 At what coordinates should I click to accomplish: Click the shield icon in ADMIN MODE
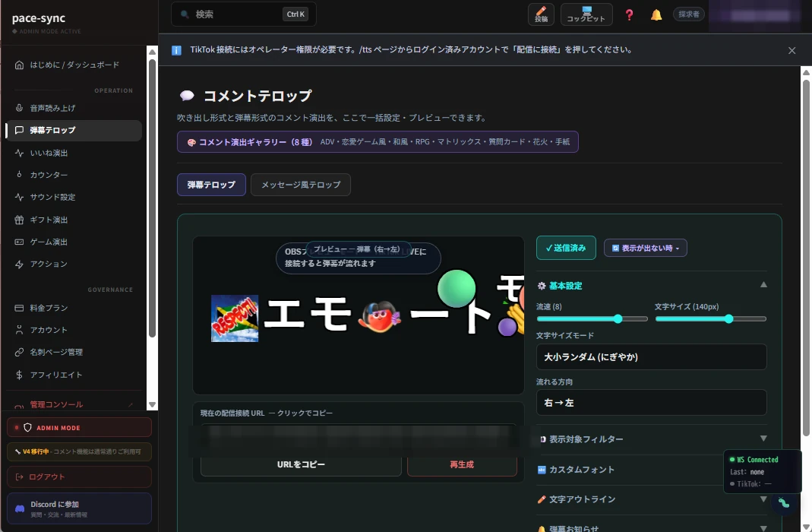(27, 427)
